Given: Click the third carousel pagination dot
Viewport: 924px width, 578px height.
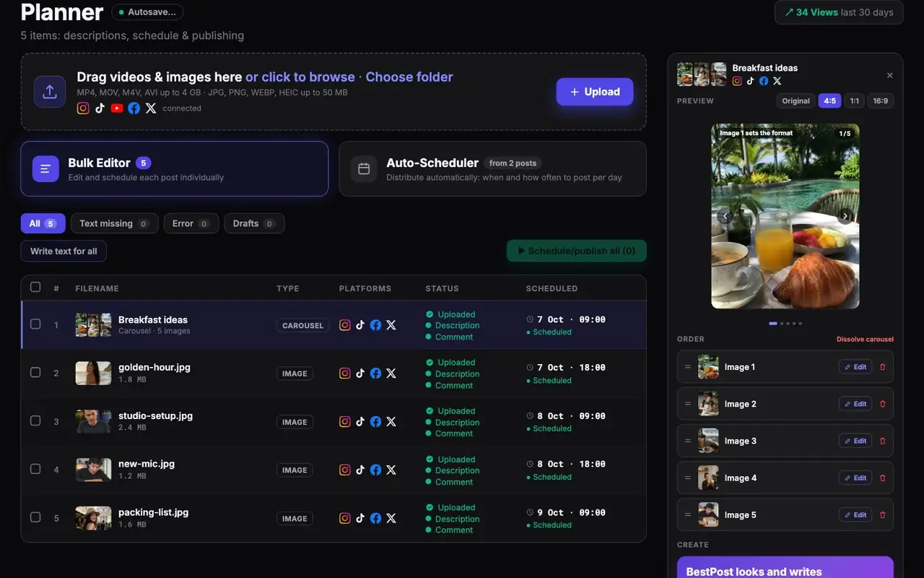Looking at the screenshot, I should click(x=787, y=324).
